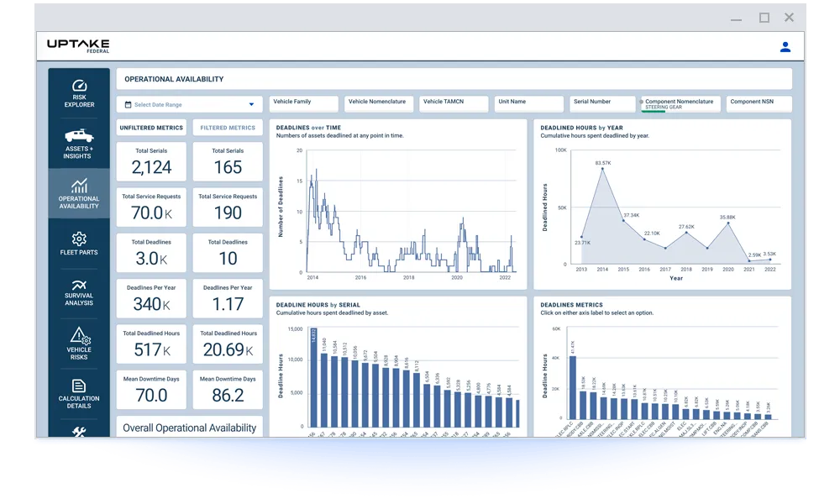Click the Operational Availability sidebar icon

78,193
